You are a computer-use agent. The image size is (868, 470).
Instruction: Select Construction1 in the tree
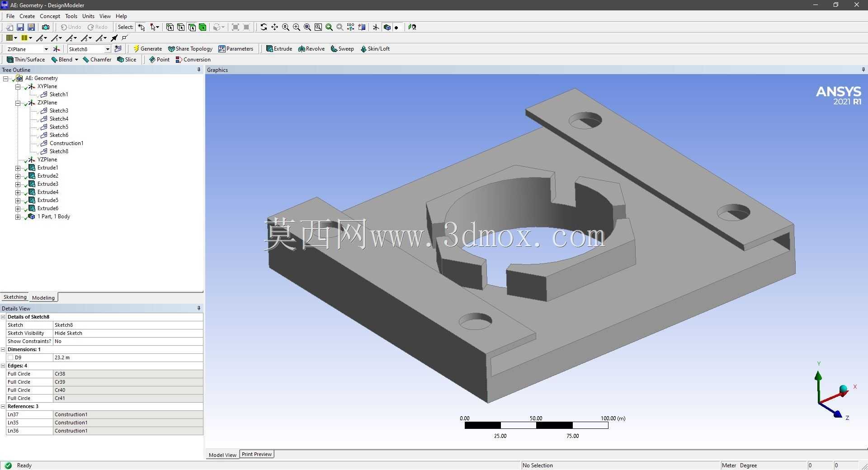click(66, 143)
